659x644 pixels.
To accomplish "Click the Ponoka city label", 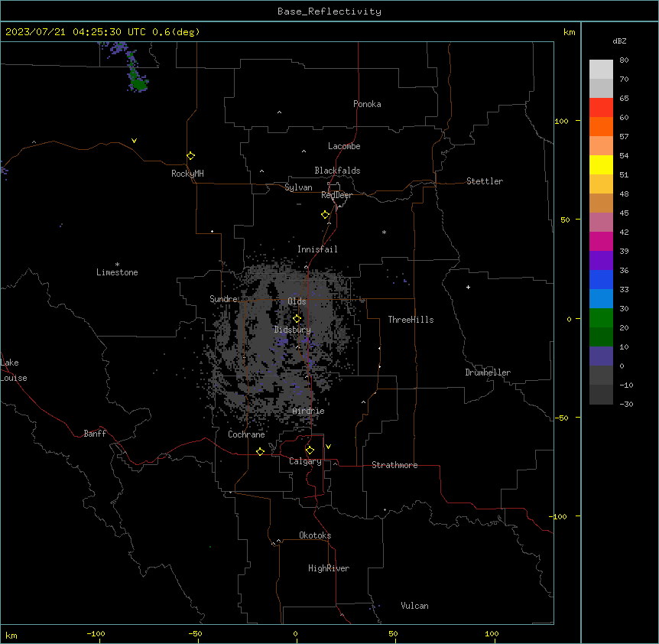I will 367,104.
